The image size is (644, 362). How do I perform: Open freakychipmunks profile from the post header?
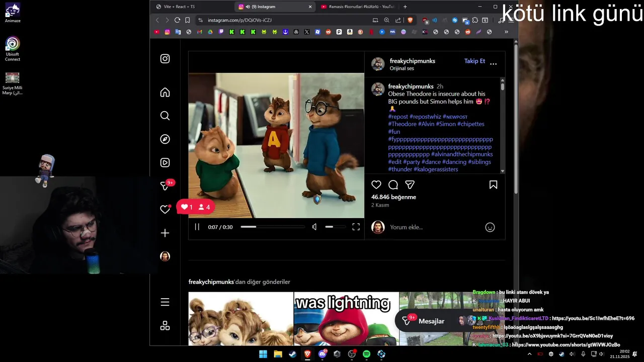click(x=413, y=61)
